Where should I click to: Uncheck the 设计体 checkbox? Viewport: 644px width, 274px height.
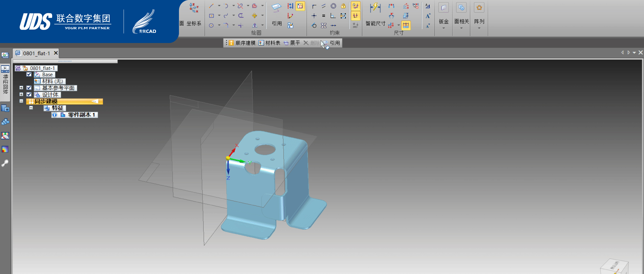[29, 94]
